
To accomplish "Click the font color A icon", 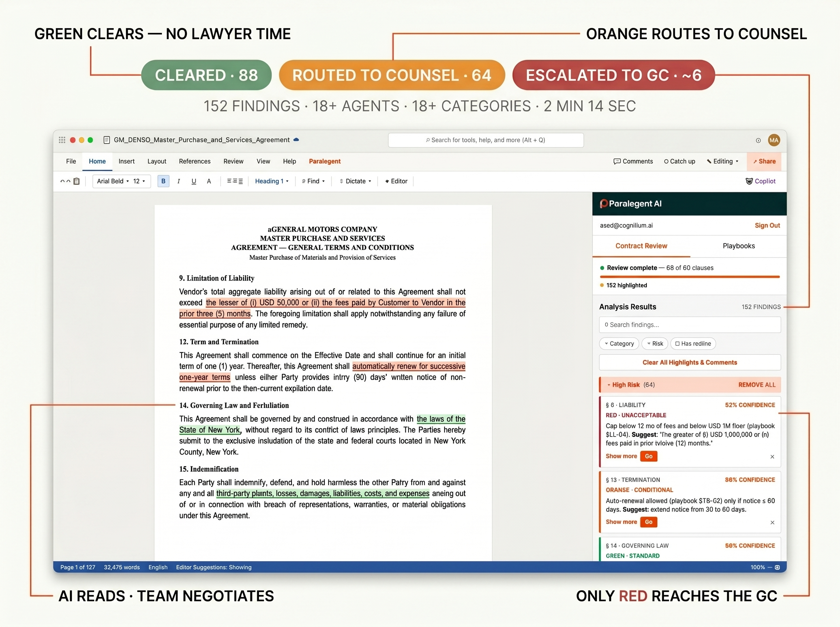I will [209, 182].
